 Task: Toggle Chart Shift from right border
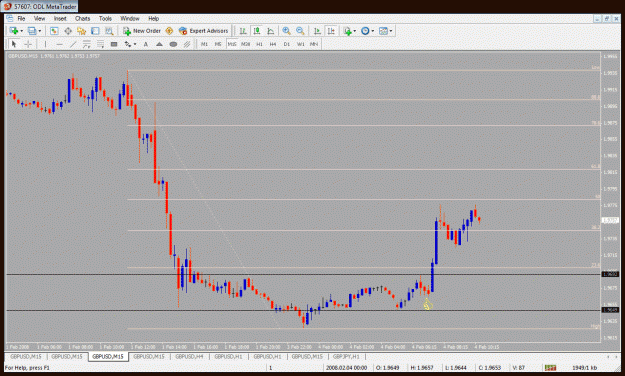click(x=331, y=31)
